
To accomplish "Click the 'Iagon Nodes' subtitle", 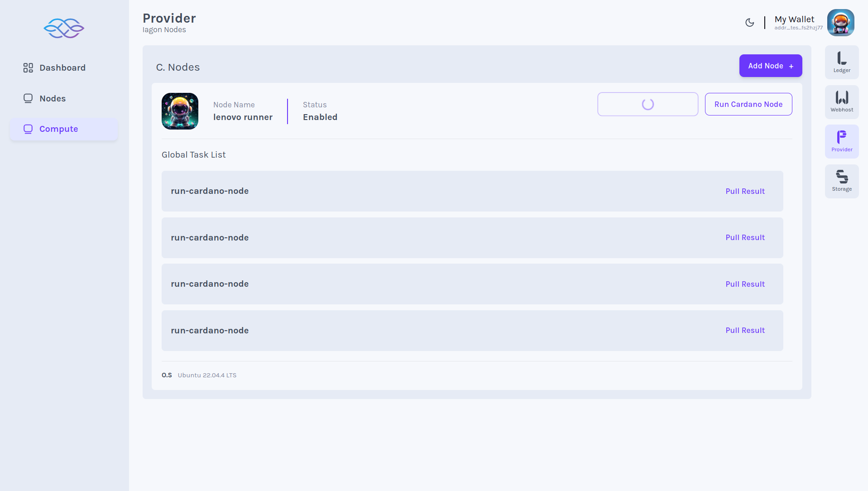I will tap(164, 29).
